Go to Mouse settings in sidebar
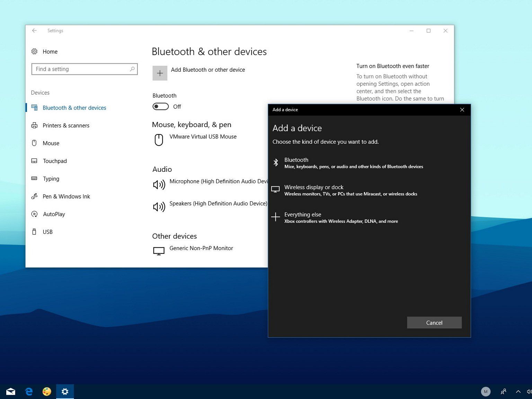 (51, 143)
